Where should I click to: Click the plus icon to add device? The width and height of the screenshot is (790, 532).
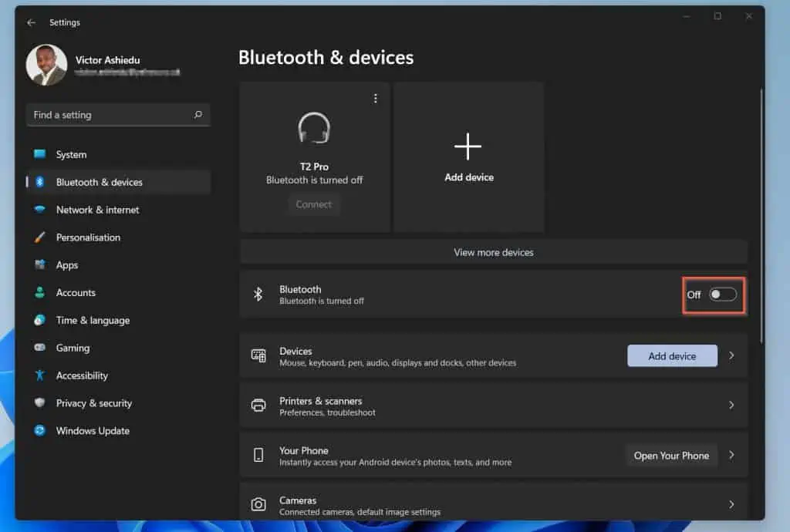tap(468, 146)
